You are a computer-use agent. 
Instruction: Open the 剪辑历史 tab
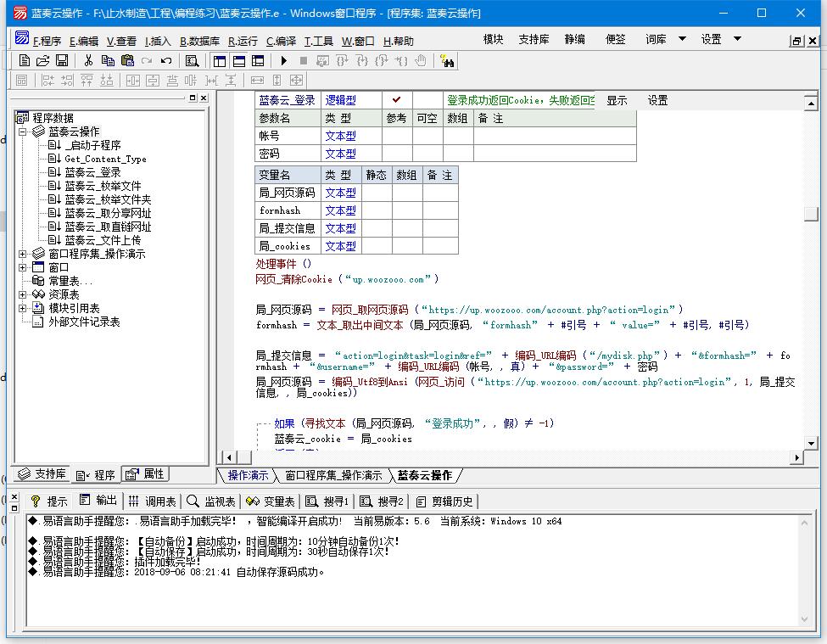(444, 501)
